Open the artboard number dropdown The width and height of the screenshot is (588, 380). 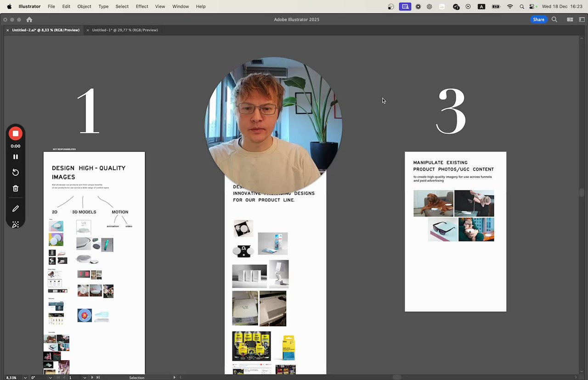(x=85, y=377)
